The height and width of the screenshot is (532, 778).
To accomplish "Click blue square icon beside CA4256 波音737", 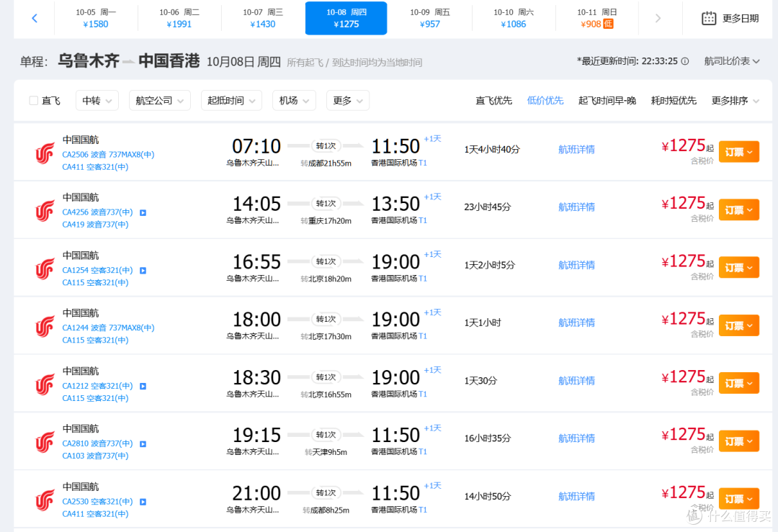I will pos(143,212).
